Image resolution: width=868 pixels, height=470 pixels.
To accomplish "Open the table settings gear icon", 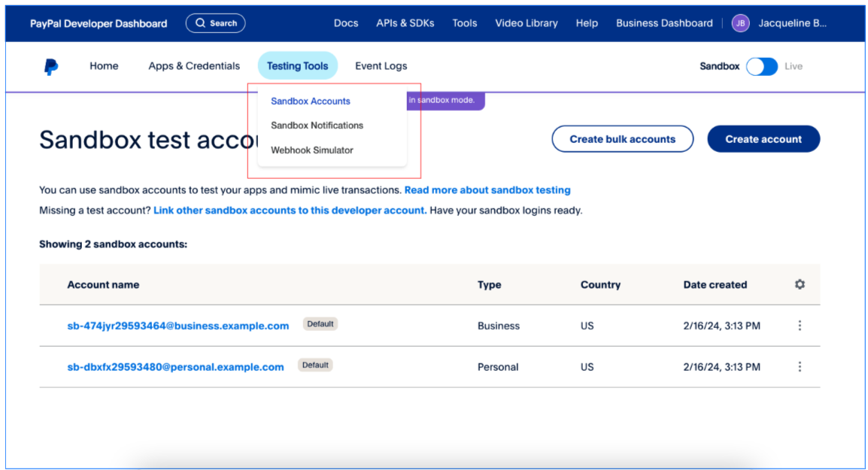I will (800, 284).
